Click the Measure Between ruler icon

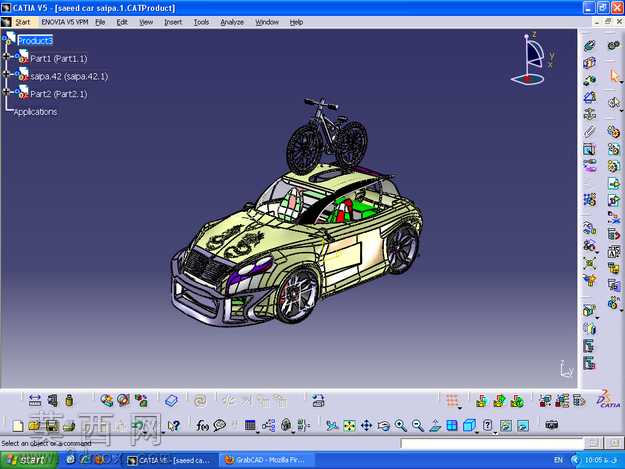[35, 400]
